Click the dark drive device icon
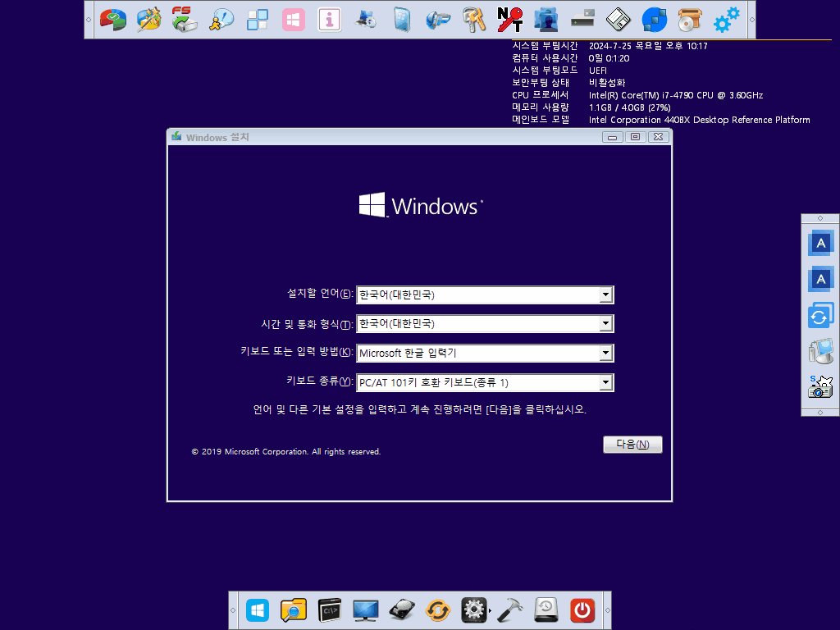The height and width of the screenshot is (630, 840). coord(582,20)
